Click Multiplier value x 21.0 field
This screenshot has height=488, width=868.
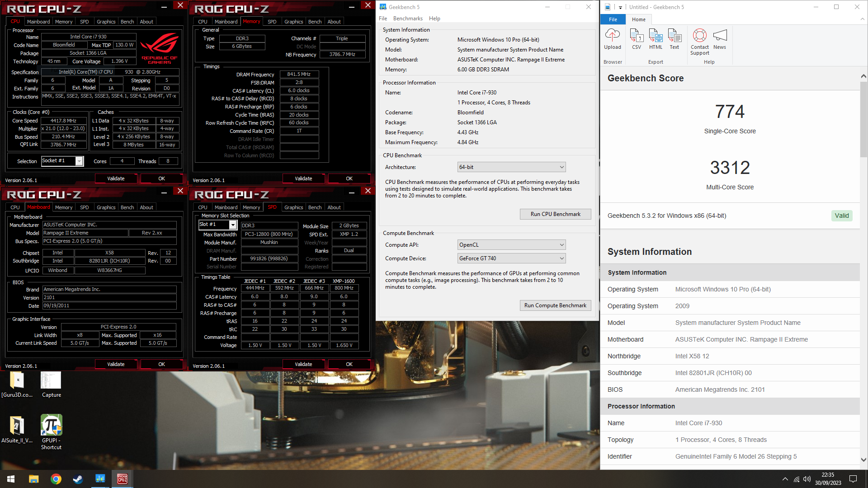point(63,129)
